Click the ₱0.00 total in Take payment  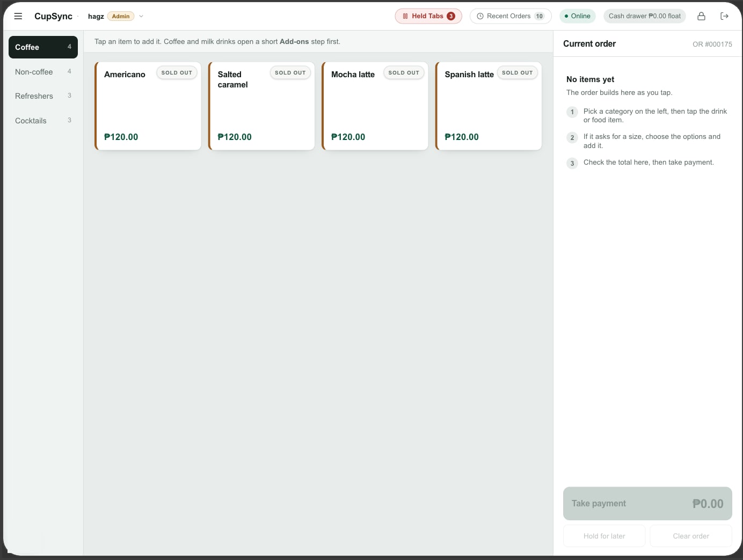[x=708, y=504]
